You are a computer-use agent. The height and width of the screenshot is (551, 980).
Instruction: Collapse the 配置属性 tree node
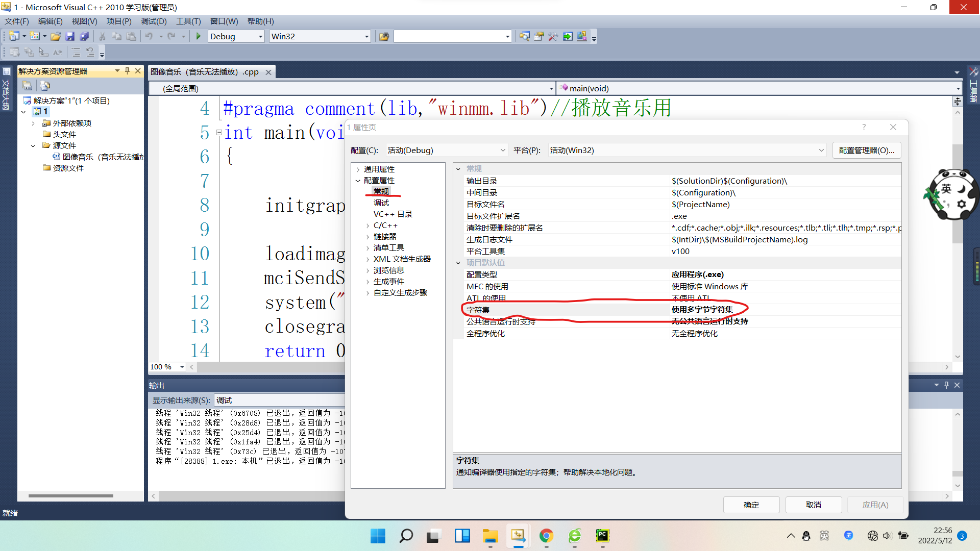(x=358, y=181)
